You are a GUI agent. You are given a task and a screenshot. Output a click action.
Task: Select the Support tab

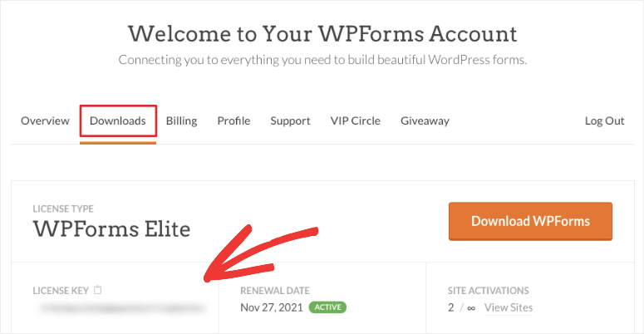point(290,120)
